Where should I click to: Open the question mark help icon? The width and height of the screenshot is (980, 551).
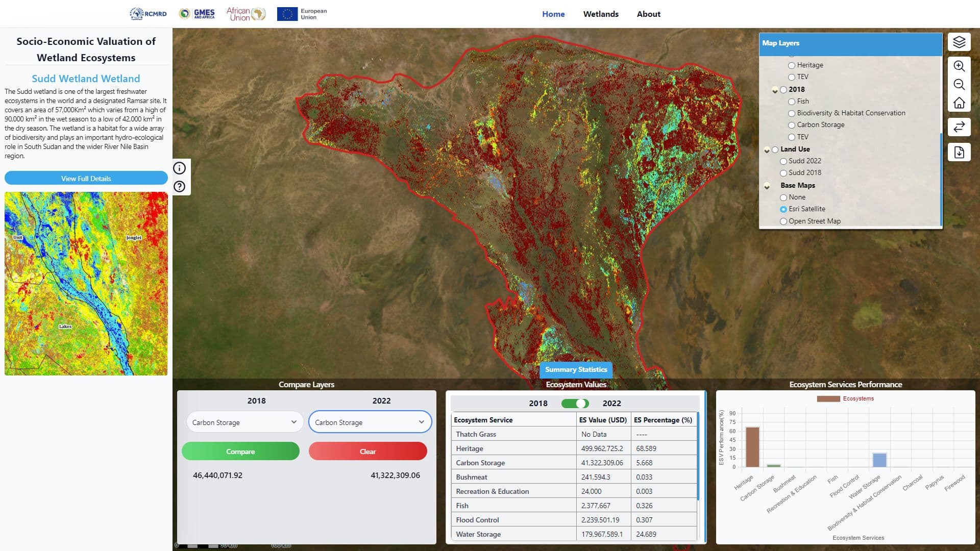[180, 187]
